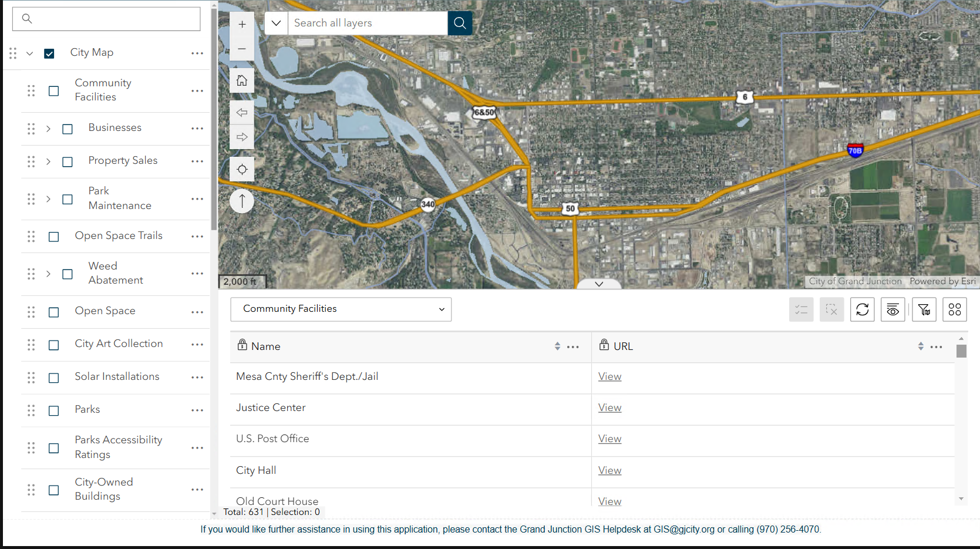Uncheck the City Map layer checkbox
The height and width of the screenshot is (549, 980).
pos(49,53)
